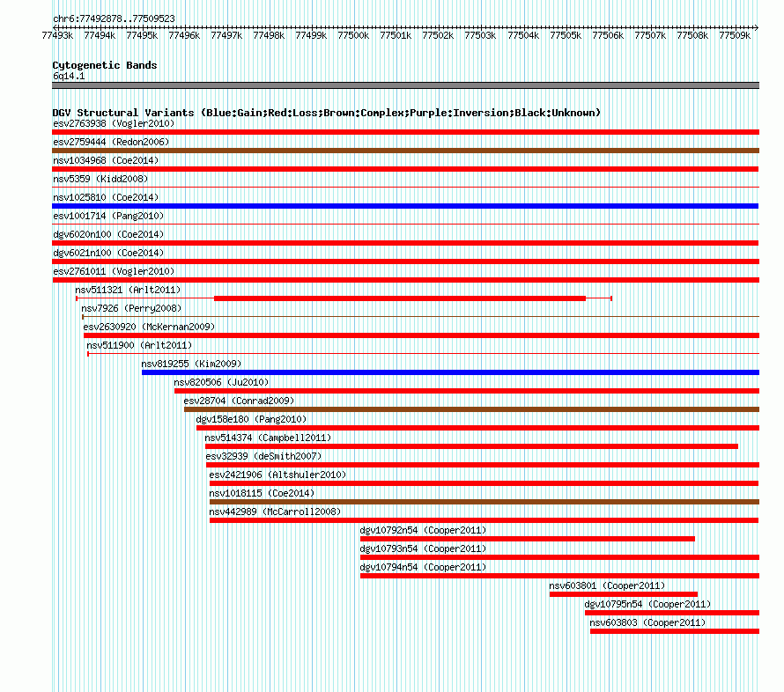Click the esv2763938 (Vogler2010) variant label
The height and width of the screenshot is (692, 784).
click(114, 123)
